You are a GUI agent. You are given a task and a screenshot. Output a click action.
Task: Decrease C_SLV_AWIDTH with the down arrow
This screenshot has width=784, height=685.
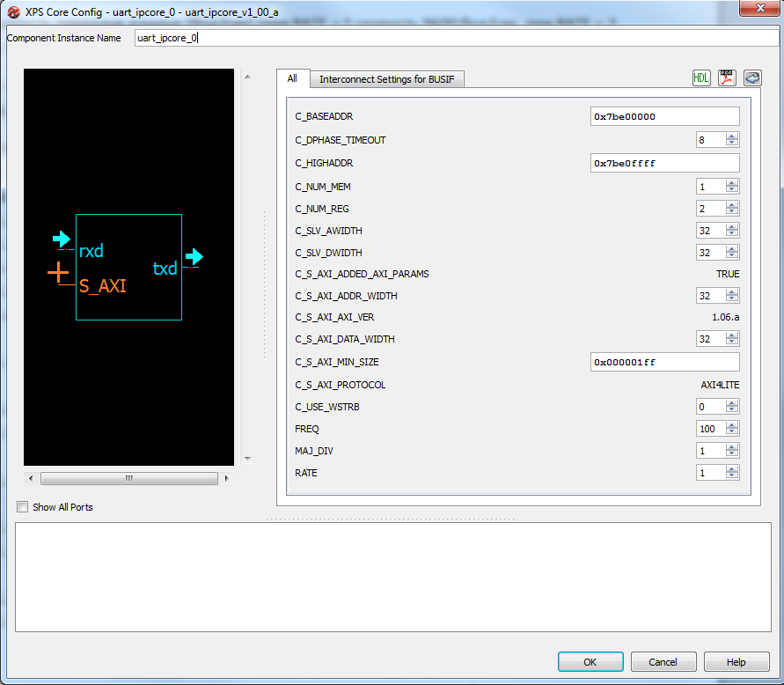pos(732,233)
